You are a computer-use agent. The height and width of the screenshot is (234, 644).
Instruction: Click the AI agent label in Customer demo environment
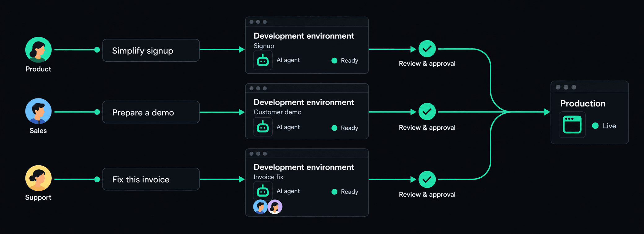tap(288, 127)
